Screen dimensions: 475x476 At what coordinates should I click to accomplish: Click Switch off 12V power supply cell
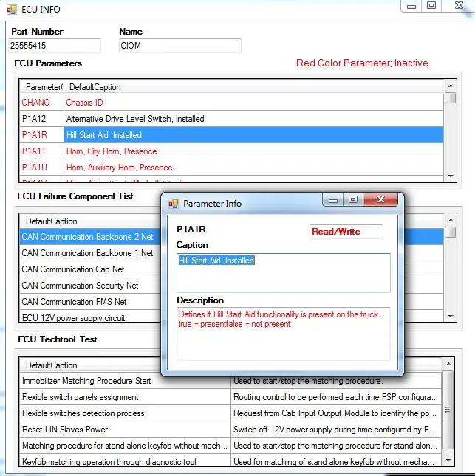(336, 430)
